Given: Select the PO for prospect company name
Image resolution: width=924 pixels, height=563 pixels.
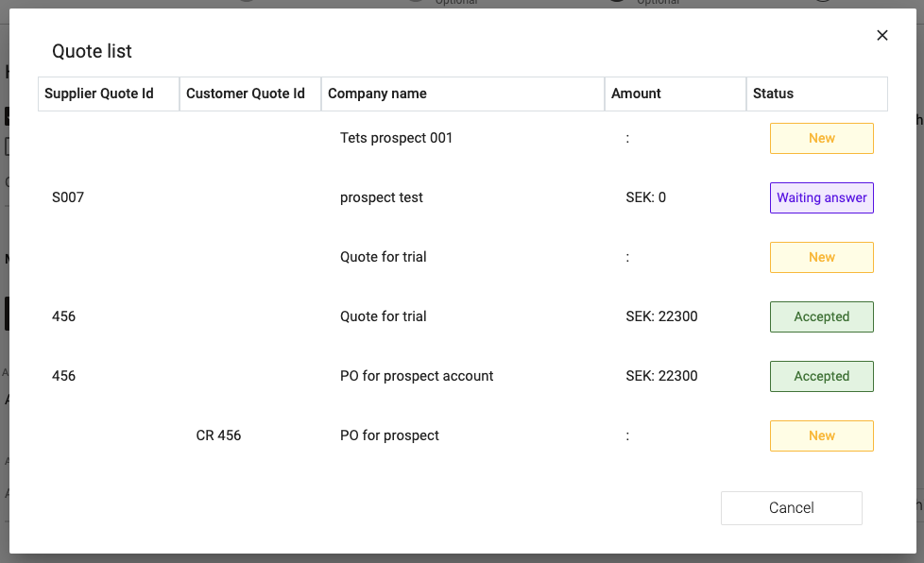Looking at the screenshot, I should pos(389,435).
